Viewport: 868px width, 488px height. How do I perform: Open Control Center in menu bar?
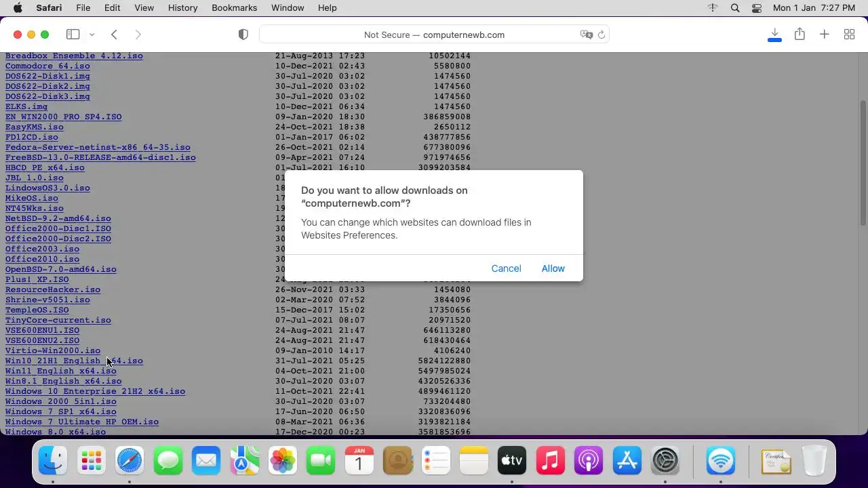coord(757,7)
